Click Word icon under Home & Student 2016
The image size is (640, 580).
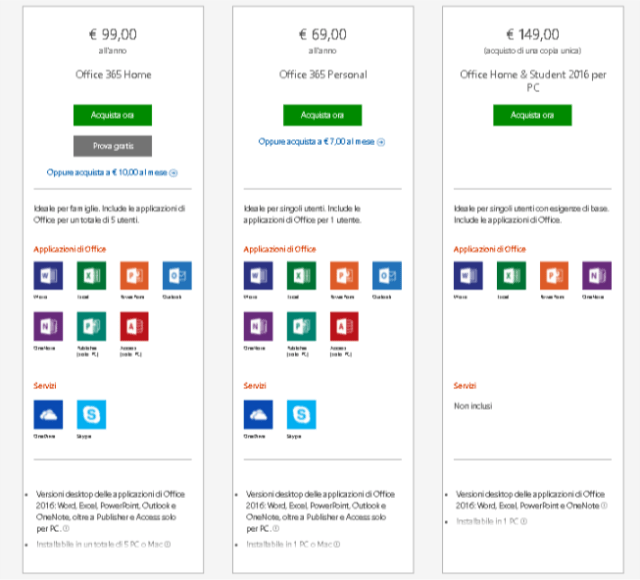point(468,276)
